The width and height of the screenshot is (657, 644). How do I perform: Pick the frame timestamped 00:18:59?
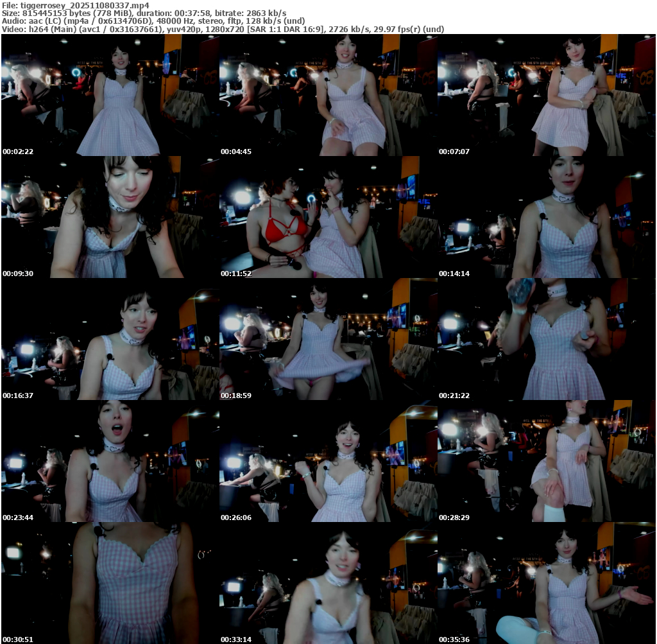pyautogui.click(x=328, y=339)
